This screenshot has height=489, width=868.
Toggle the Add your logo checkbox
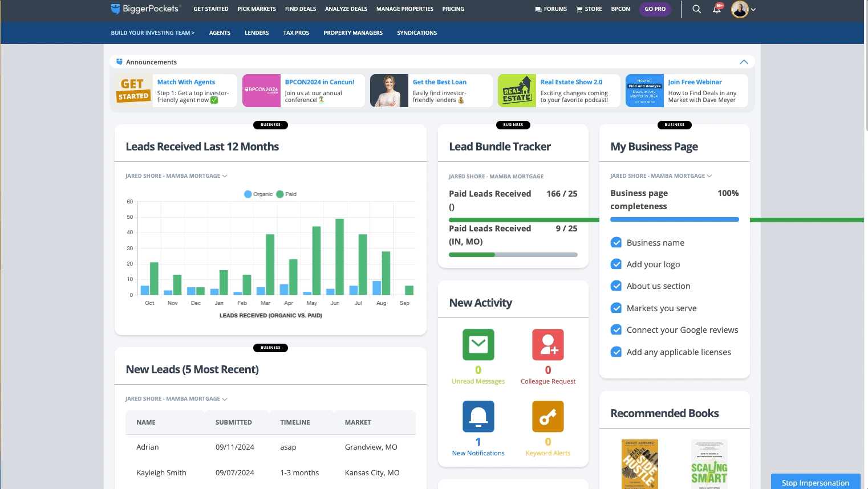pos(616,264)
